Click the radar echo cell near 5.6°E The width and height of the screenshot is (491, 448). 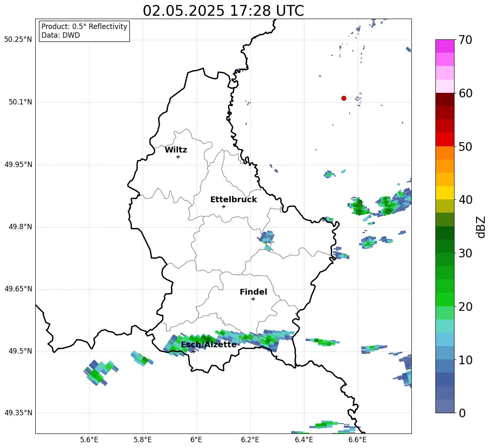click(101, 372)
